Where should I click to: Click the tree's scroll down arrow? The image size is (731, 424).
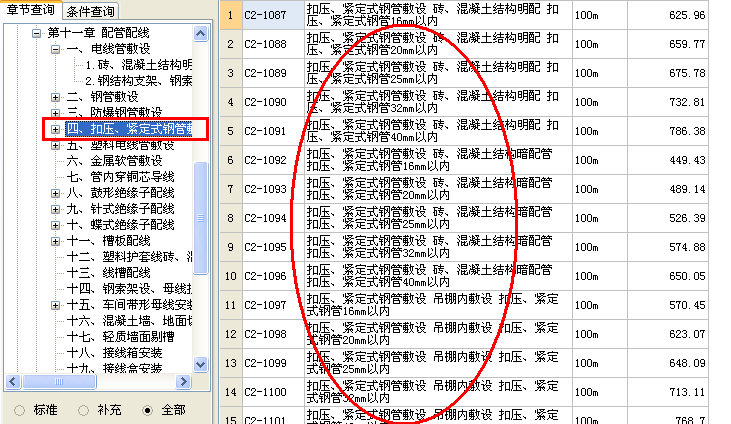200,364
